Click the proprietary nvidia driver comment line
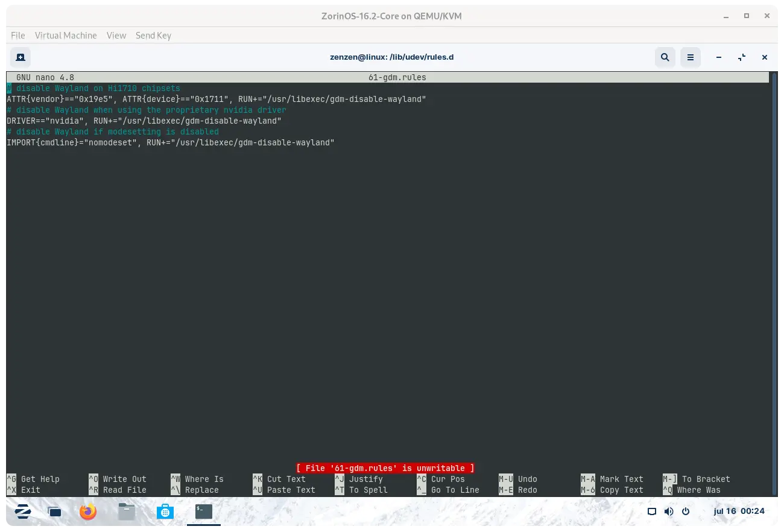Screen dimensions: 784x532 click(x=147, y=110)
